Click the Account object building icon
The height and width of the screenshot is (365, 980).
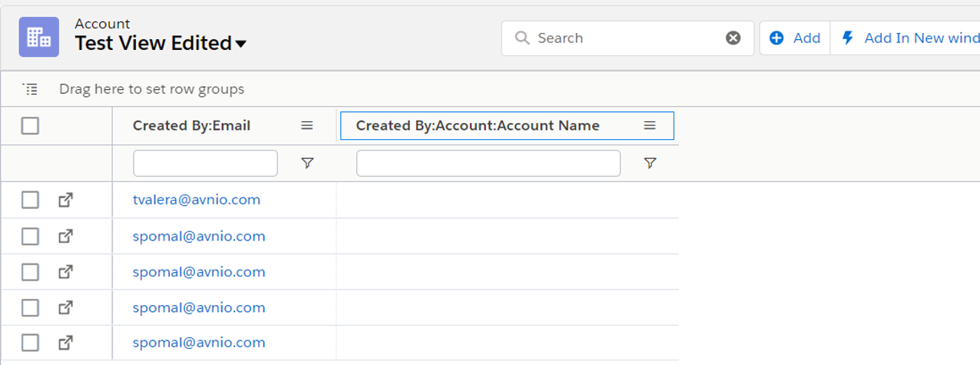(x=38, y=37)
